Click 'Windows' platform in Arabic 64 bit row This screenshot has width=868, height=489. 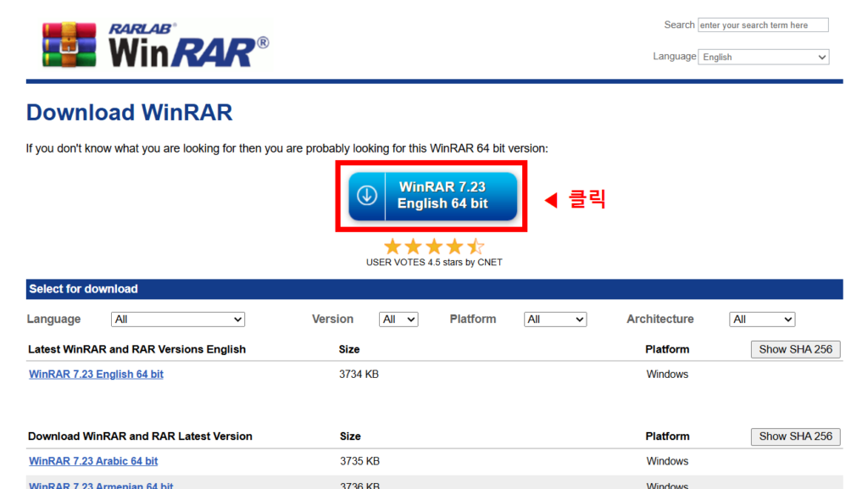667,461
